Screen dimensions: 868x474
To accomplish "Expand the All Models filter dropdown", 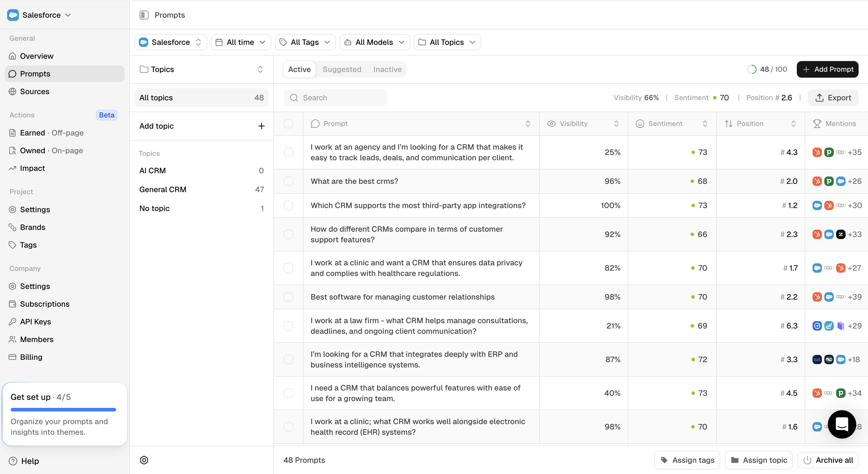I will [374, 42].
